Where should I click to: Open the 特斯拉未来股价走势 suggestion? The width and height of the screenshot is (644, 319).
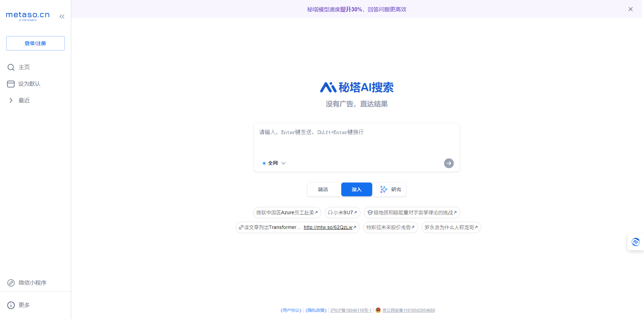tap(390, 227)
